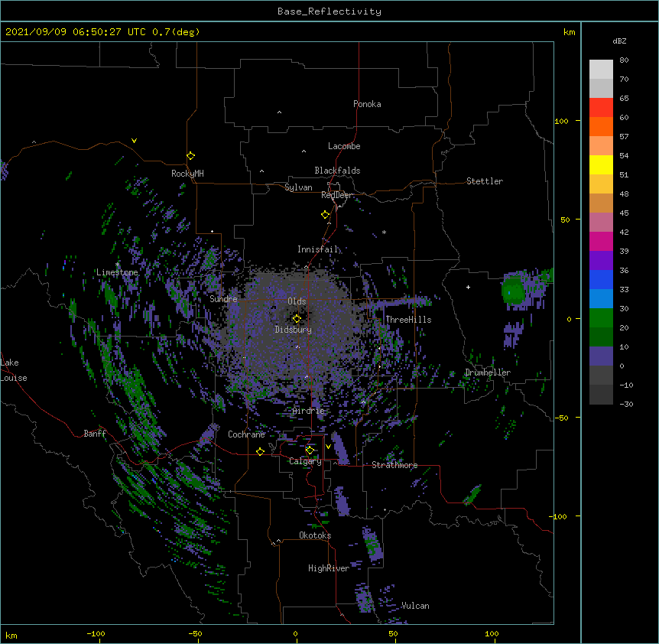Click the white asterisk marker east of Innisfail
Viewport: 659px width, 644px height.
pos(384,232)
